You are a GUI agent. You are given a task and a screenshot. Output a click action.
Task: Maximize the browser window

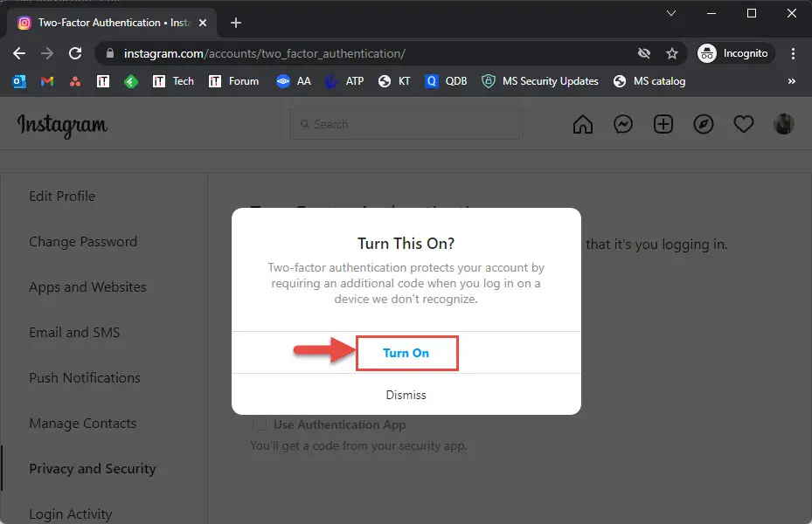pyautogui.click(x=752, y=13)
